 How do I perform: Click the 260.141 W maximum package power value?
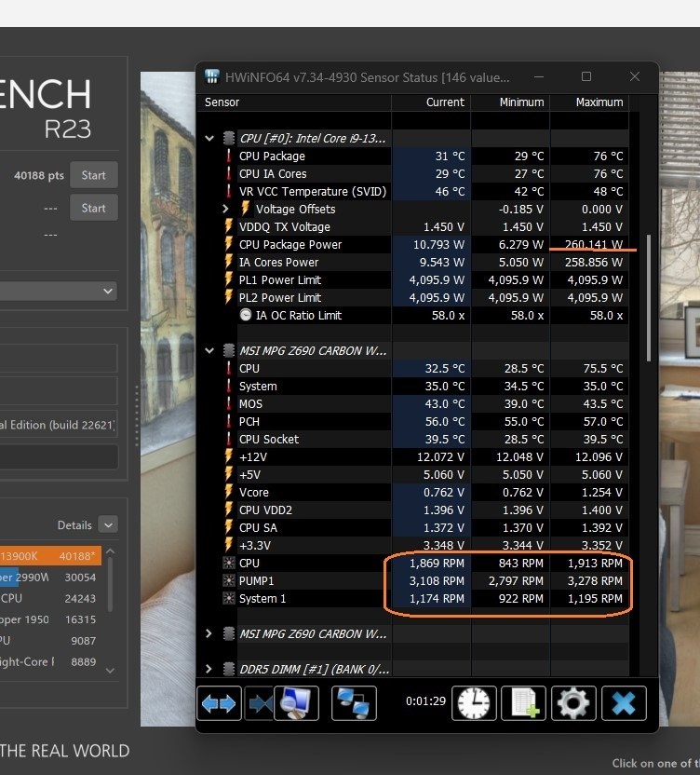coord(593,244)
